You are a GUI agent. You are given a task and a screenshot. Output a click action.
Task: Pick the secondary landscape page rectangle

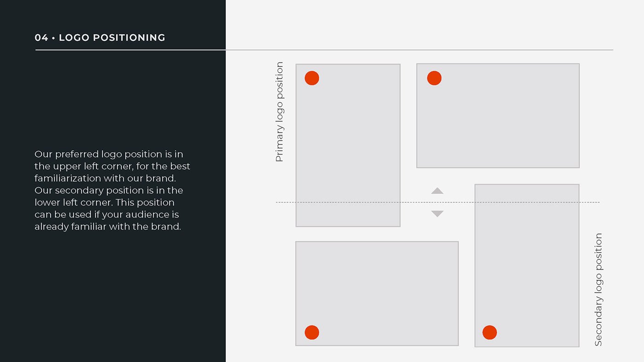pyautogui.click(x=377, y=285)
